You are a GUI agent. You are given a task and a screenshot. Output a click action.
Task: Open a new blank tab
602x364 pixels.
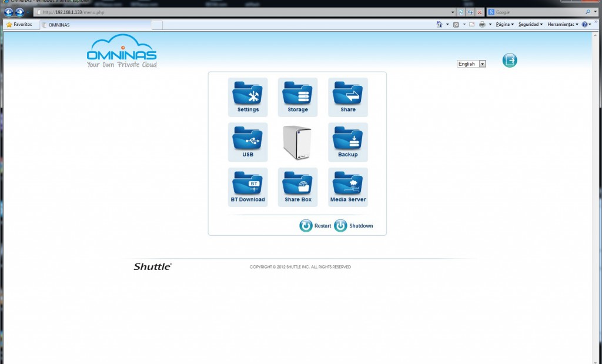157,25
